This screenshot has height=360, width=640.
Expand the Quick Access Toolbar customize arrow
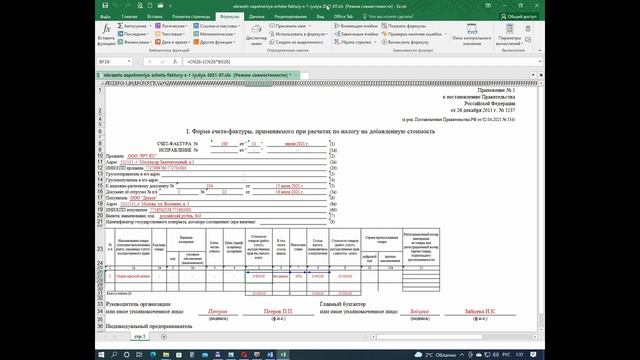(x=170, y=6)
